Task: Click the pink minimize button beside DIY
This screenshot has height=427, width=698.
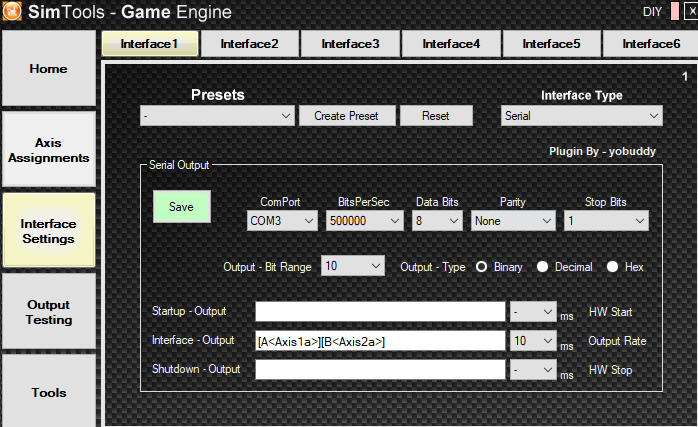Action: point(675,11)
